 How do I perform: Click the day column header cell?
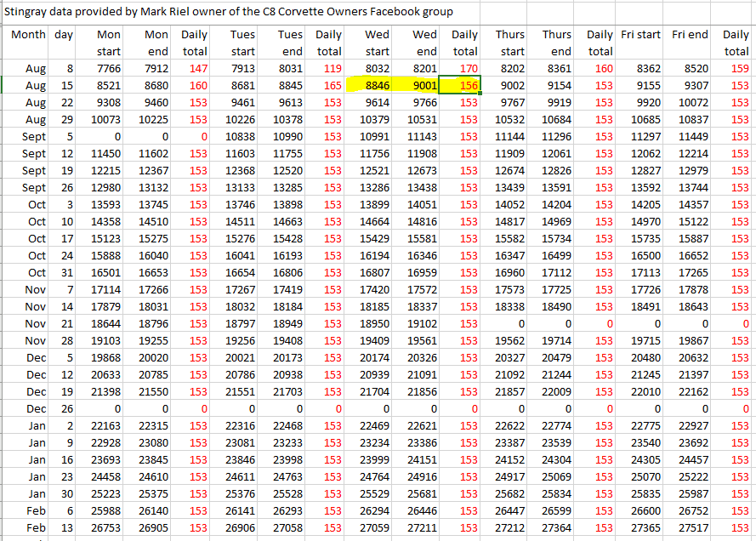click(63, 35)
